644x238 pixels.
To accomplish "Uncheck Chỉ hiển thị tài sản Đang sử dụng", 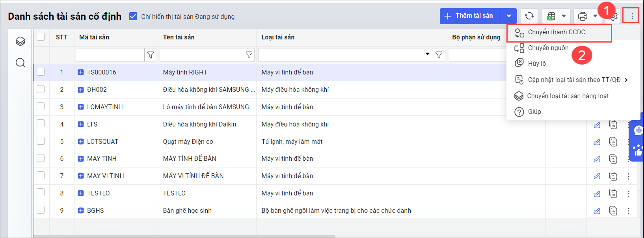I will [133, 16].
